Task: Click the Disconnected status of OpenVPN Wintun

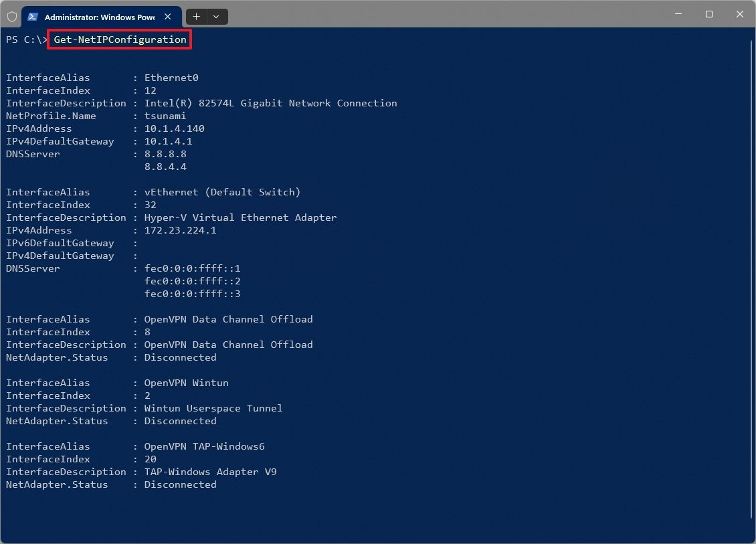Action: [180, 421]
